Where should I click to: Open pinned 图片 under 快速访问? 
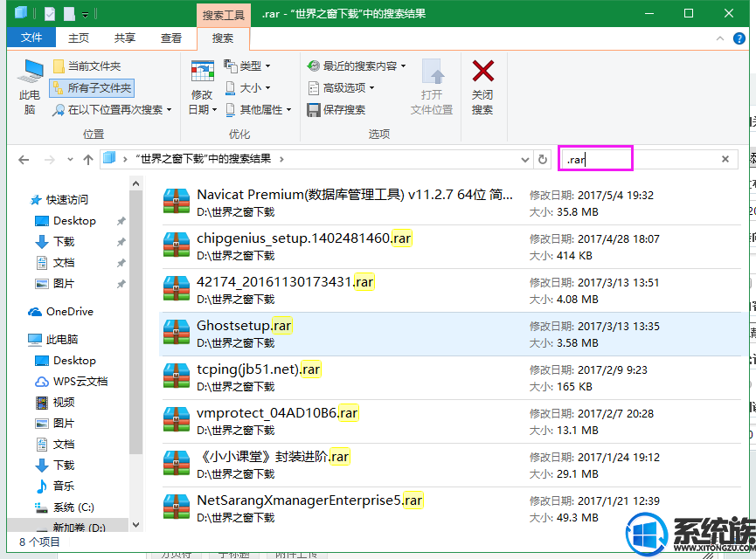click(x=55, y=283)
